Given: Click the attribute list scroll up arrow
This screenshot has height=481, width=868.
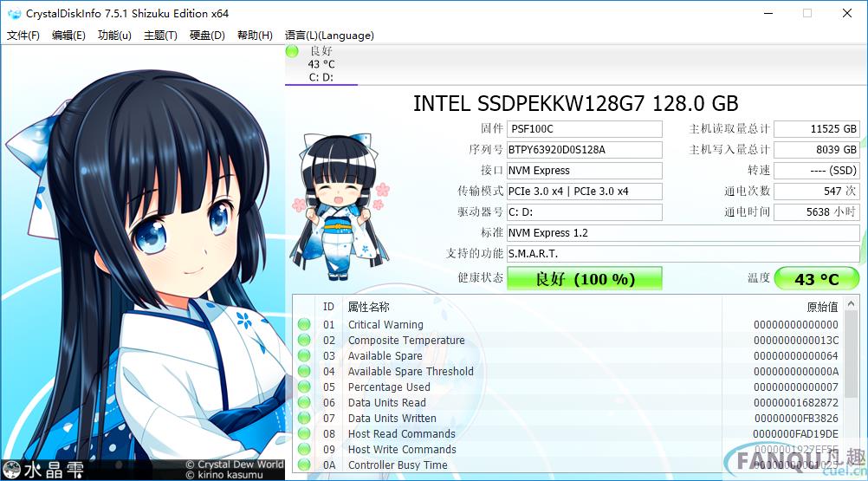Looking at the screenshot, I should tap(852, 303).
